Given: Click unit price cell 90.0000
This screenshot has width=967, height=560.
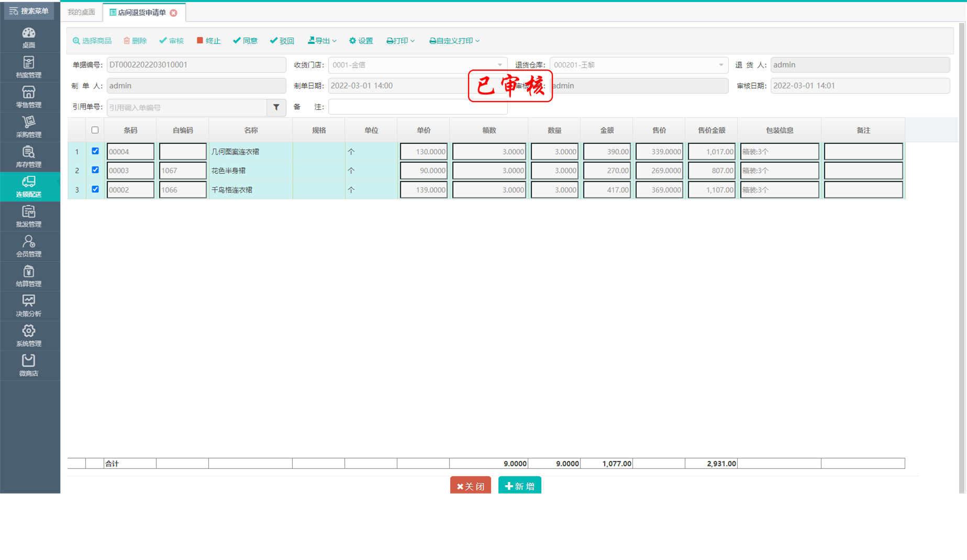Looking at the screenshot, I should [424, 171].
